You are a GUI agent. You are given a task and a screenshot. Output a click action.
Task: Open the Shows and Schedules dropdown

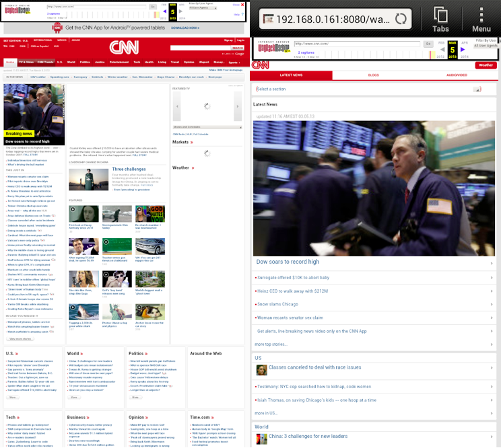[207, 127]
